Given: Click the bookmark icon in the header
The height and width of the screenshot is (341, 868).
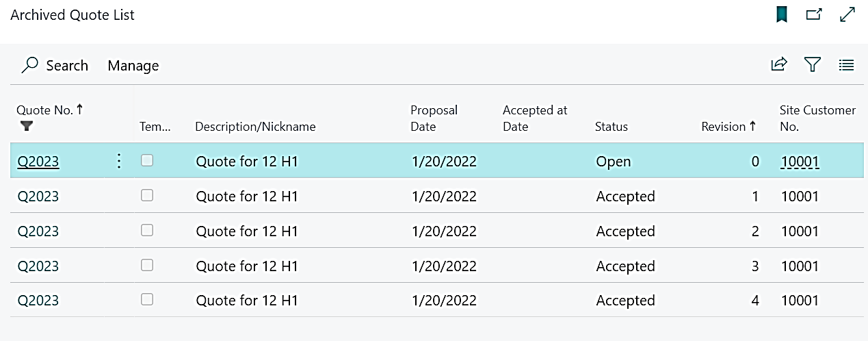Looking at the screenshot, I should click(x=781, y=14).
